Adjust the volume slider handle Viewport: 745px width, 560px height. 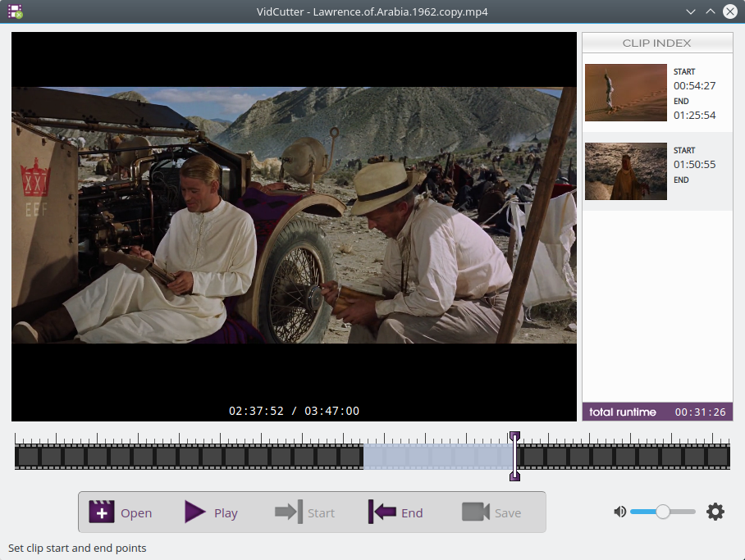coord(663,512)
